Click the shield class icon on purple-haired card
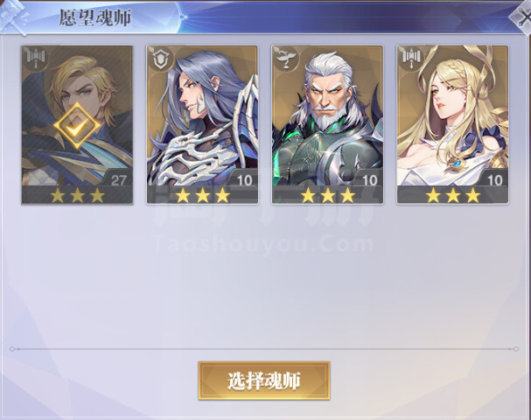 pyautogui.click(x=160, y=58)
